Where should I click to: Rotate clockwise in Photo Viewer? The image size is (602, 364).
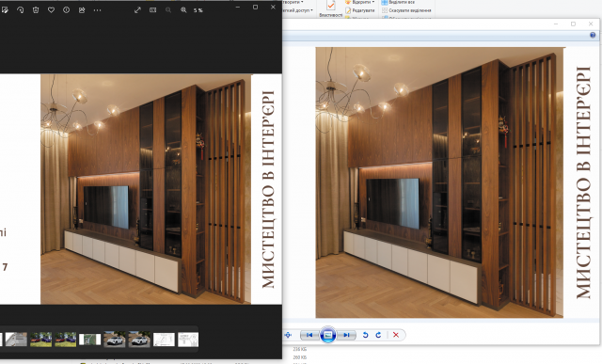pyautogui.click(x=378, y=335)
